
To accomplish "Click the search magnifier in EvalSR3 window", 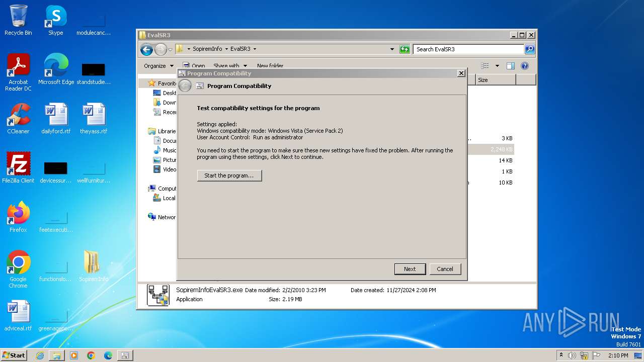I will coord(529,49).
